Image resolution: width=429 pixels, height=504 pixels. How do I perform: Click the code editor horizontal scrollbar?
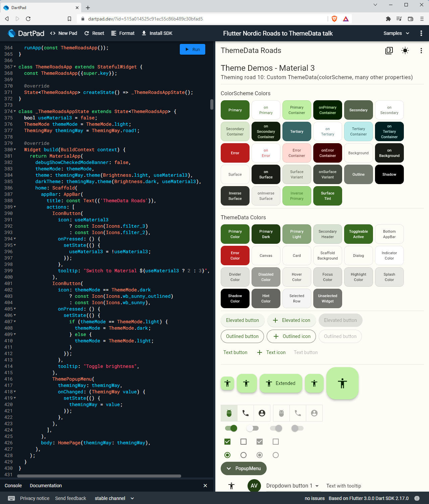99,476
